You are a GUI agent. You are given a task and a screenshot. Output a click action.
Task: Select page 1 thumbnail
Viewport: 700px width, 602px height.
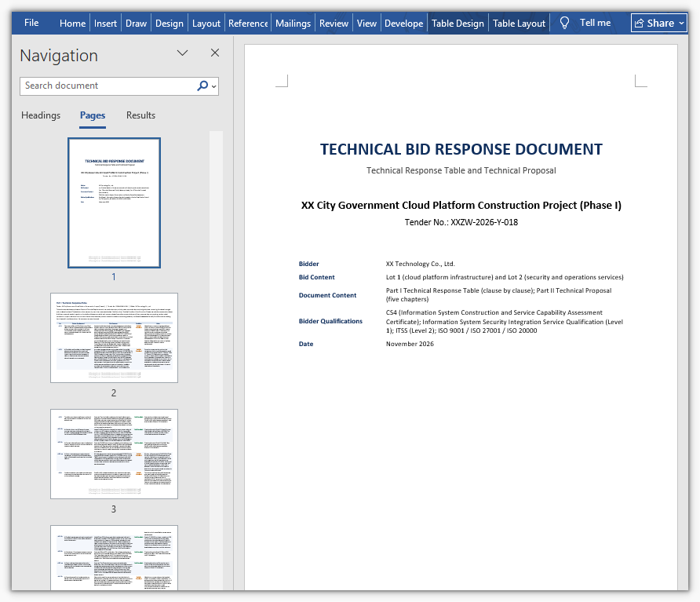click(115, 202)
